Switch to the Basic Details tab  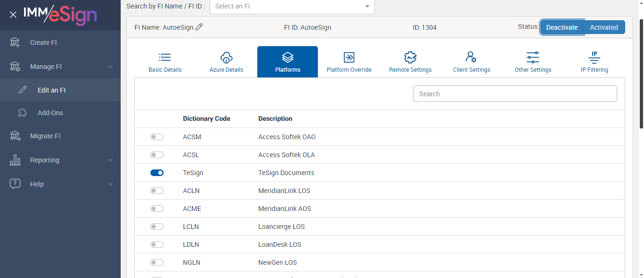click(x=165, y=62)
